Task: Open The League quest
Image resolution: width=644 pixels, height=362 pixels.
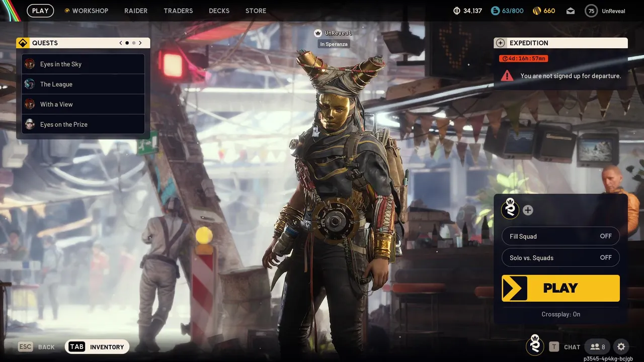Action: [x=83, y=84]
